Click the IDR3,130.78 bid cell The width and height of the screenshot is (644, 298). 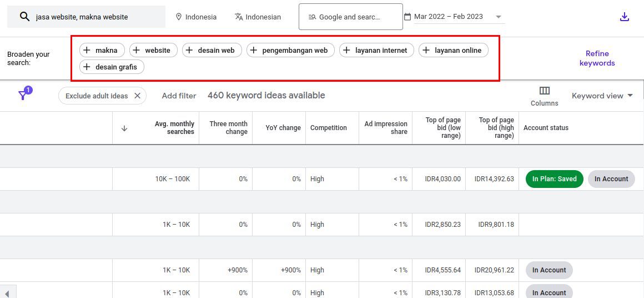443,292
